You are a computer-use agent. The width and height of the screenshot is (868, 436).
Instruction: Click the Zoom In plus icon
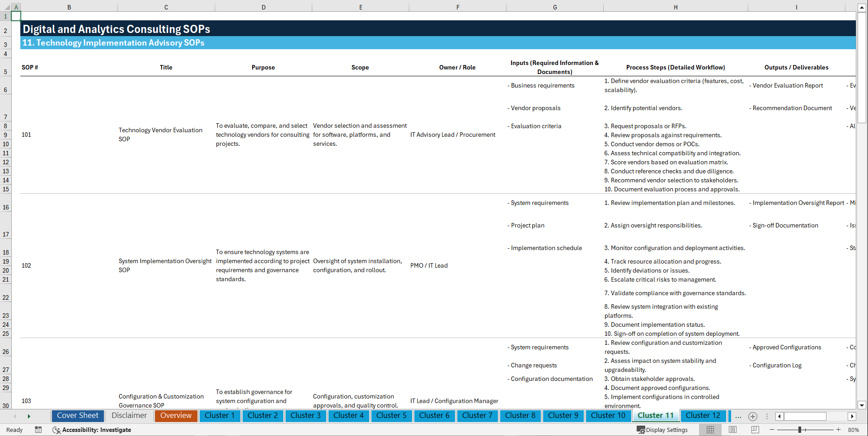tap(839, 430)
